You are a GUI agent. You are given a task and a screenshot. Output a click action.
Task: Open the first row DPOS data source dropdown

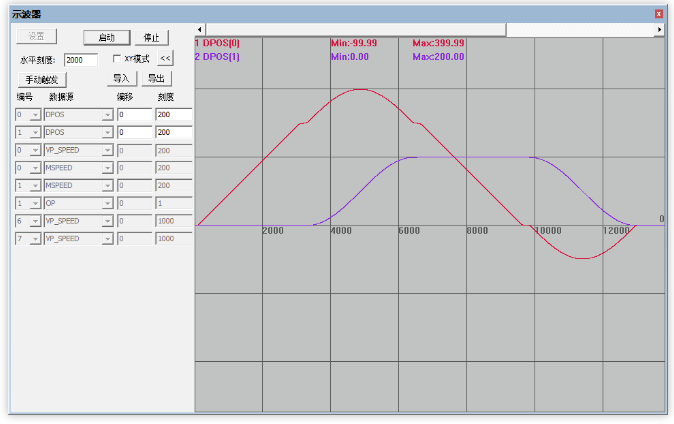tap(107, 115)
